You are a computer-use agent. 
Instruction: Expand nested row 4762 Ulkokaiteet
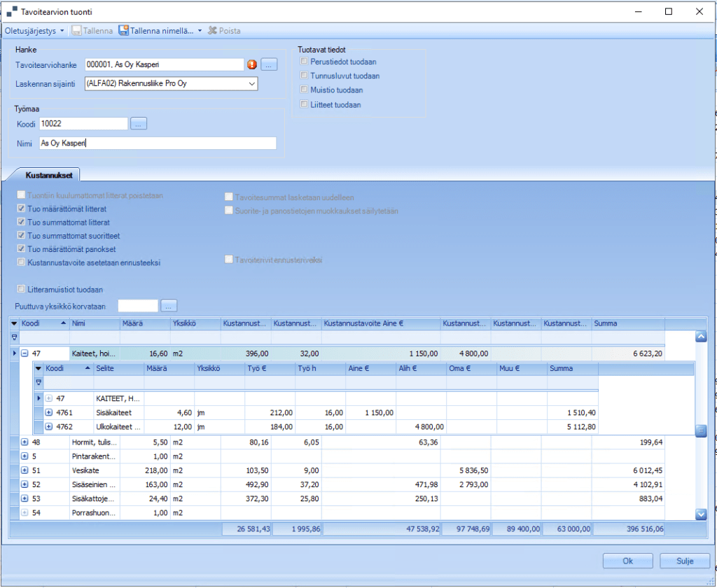click(49, 427)
